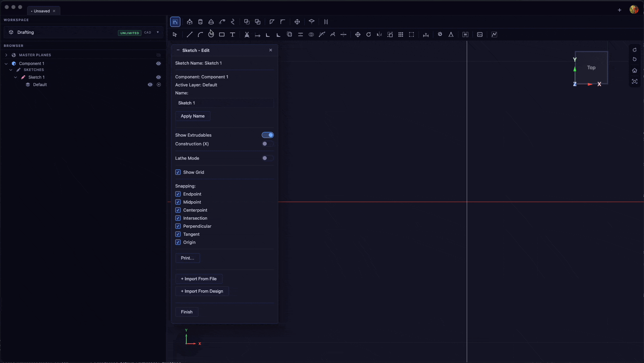
Task: Select the cone-shaped Loft tool icon
Action: tap(211, 22)
